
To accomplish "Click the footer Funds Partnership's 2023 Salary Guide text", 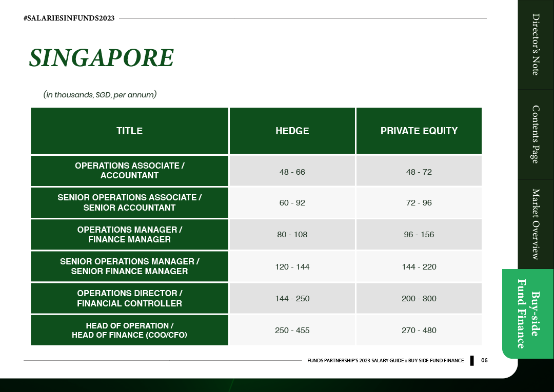I will [x=385, y=360].
